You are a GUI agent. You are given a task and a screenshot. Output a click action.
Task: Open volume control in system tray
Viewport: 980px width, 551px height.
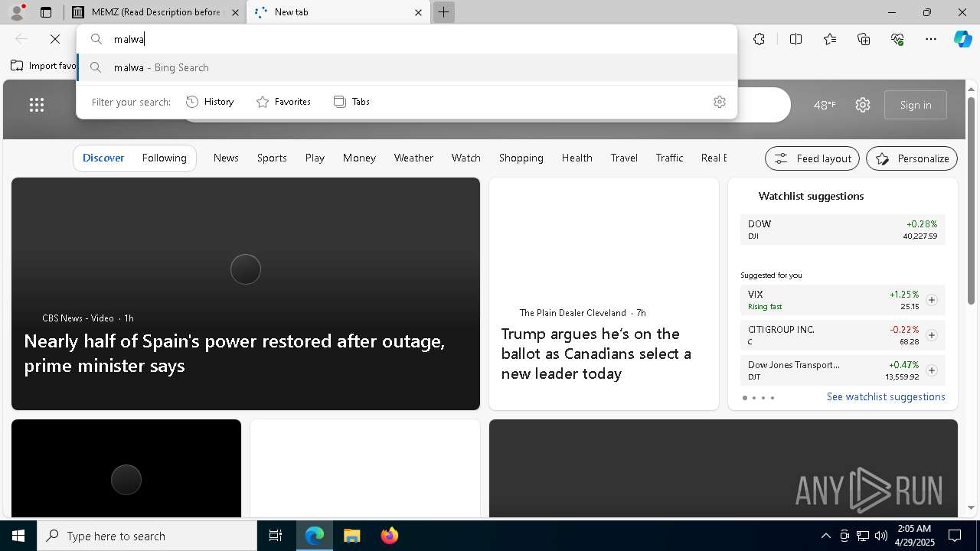point(880,536)
